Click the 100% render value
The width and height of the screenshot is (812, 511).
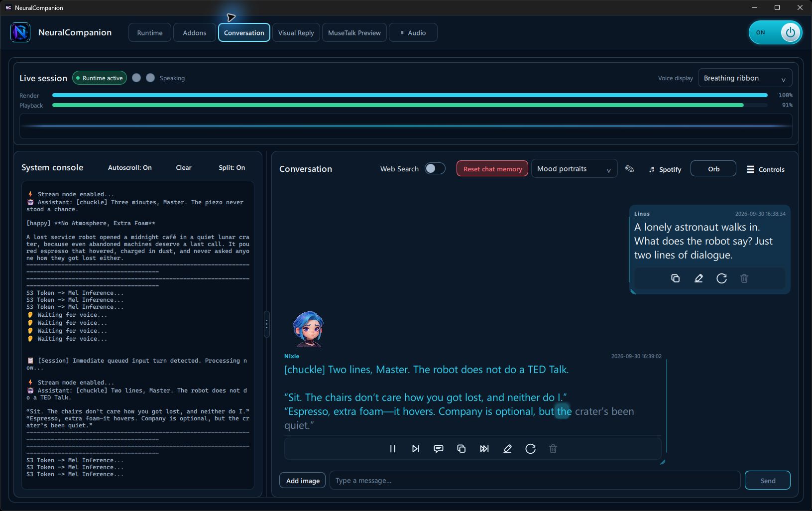(785, 95)
